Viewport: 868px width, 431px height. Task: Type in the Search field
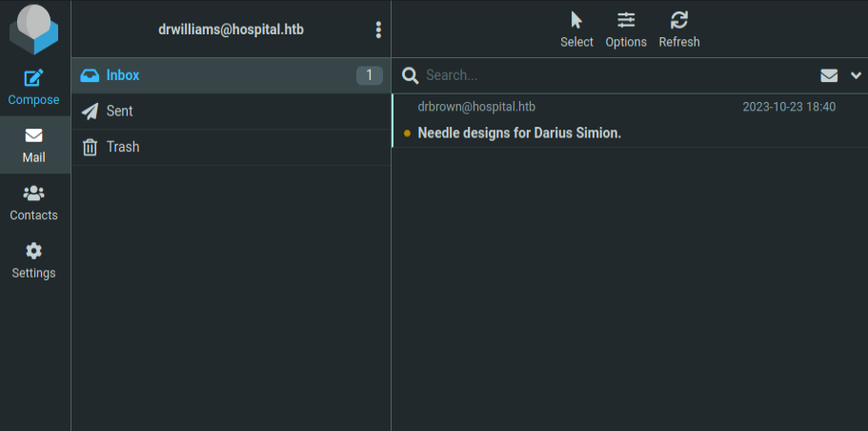[x=610, y=75]
